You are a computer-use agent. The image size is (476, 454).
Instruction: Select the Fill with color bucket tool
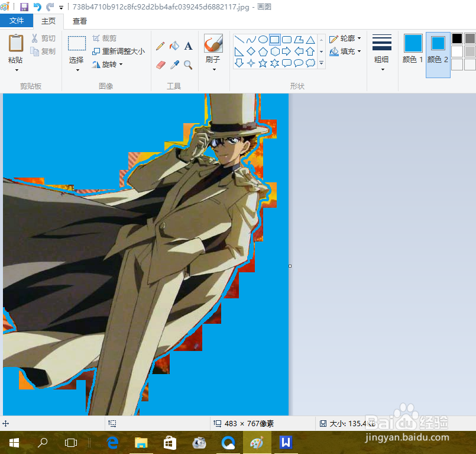174,46
